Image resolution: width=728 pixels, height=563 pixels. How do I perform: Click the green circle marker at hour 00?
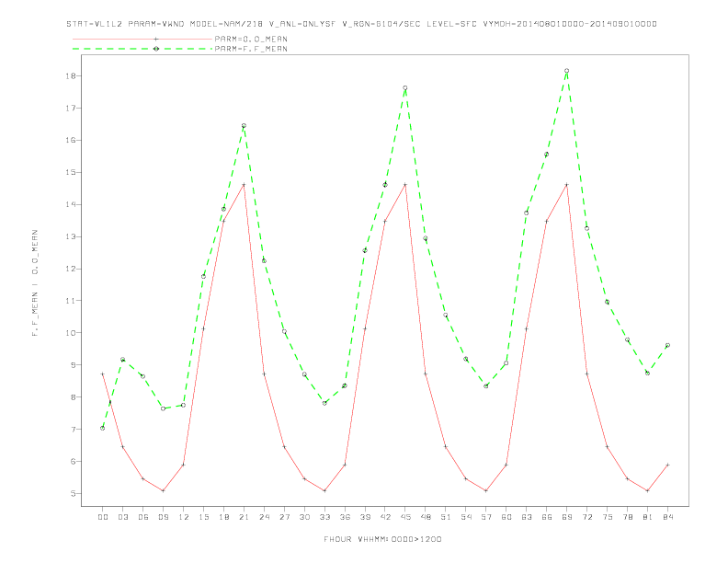103,429
